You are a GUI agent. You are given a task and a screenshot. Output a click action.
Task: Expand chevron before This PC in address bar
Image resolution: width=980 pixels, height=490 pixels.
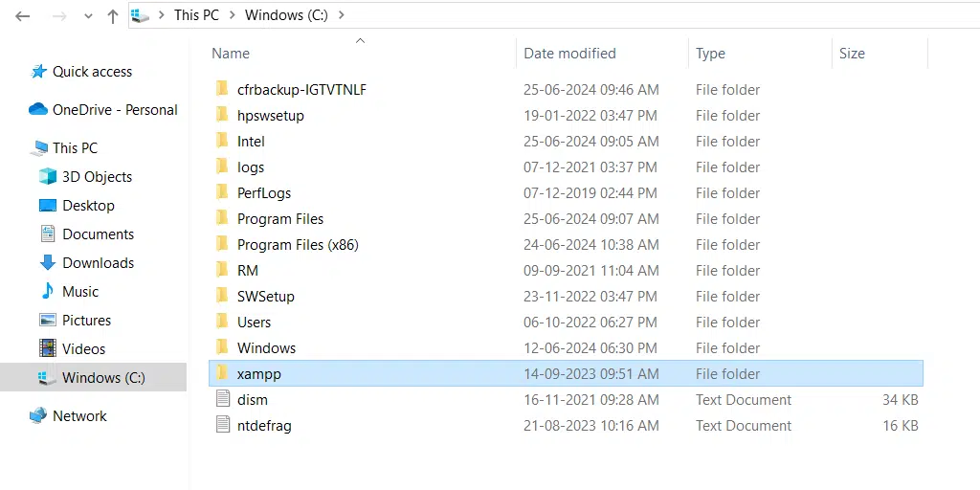(x=161, y=15)
